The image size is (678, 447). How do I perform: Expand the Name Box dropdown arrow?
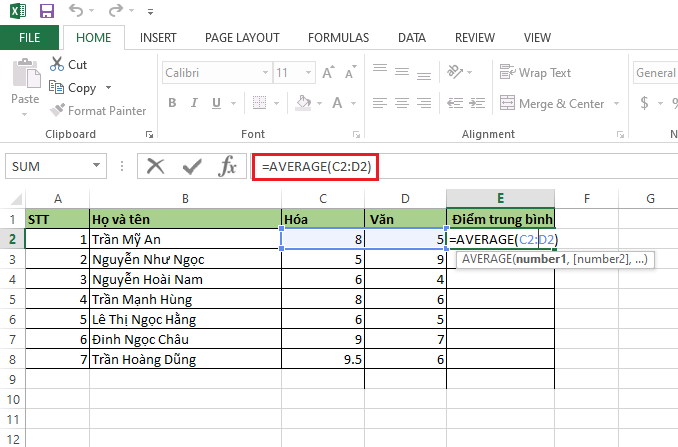[x=97, y=166]
